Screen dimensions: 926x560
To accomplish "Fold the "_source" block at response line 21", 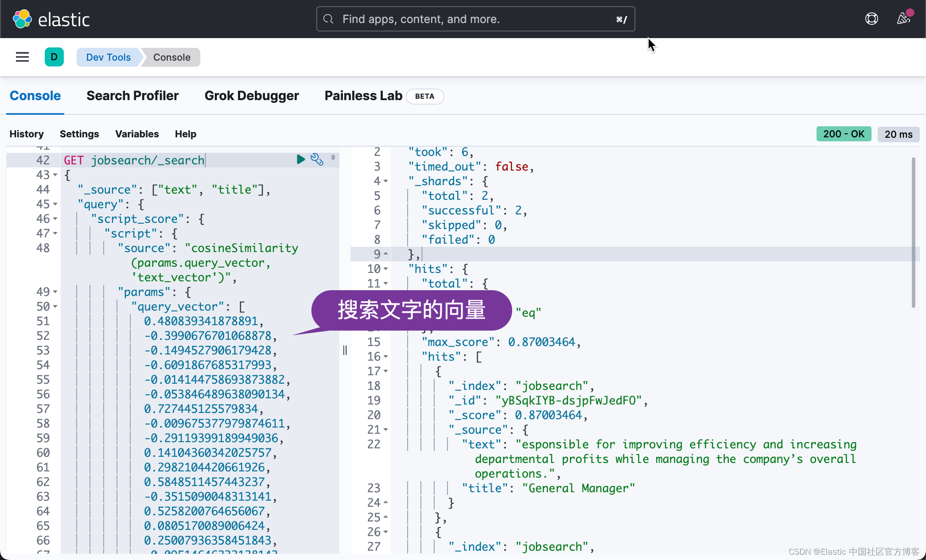I will pyautogui.click(x=386, y=430).
